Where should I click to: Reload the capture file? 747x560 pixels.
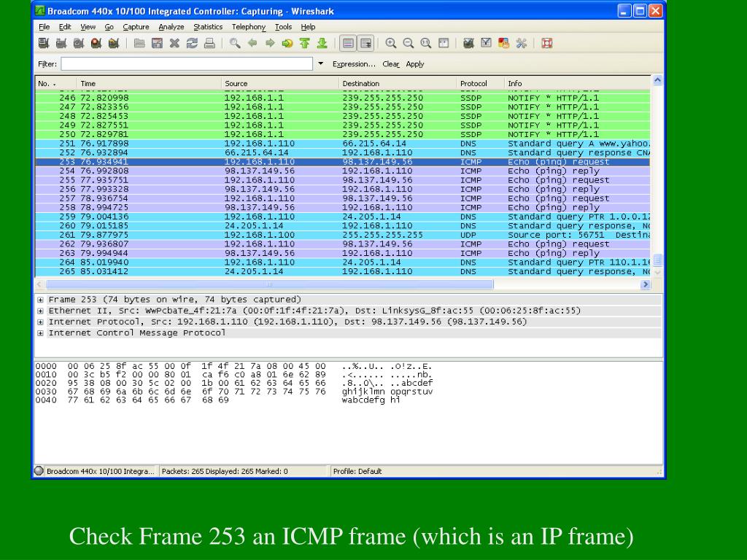pyautogui.click(x=192, y=43)
